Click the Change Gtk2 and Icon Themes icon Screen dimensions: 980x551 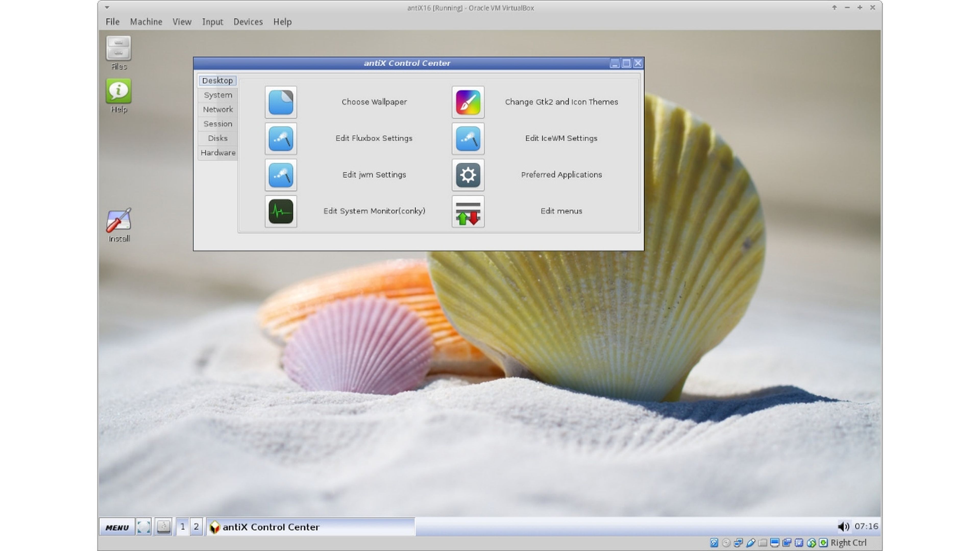[468, 102]
